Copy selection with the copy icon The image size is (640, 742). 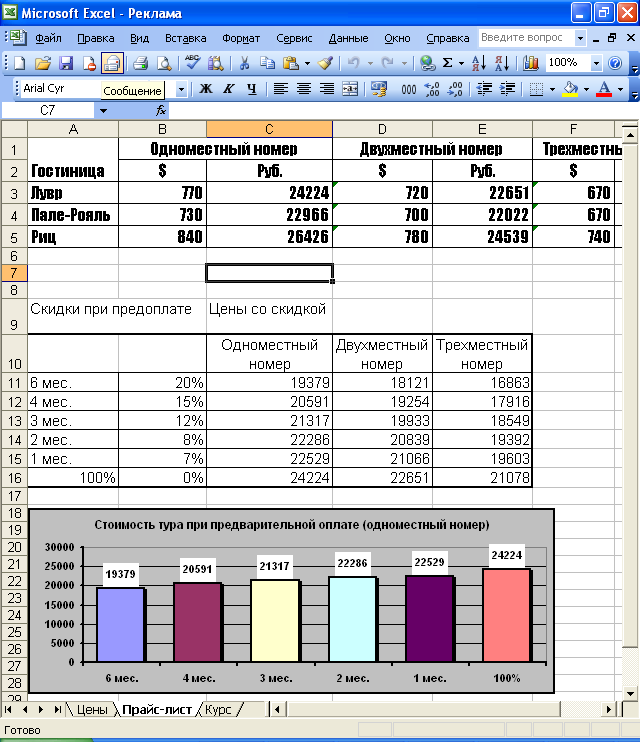pos(267,63)
